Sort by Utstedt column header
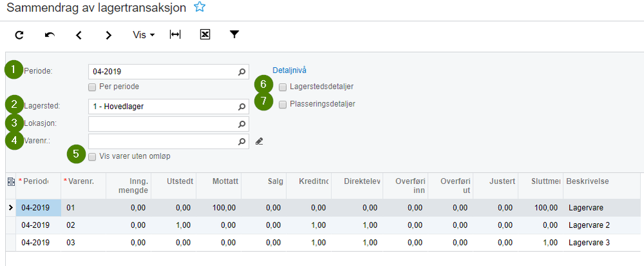 click(x=174, y=186)
